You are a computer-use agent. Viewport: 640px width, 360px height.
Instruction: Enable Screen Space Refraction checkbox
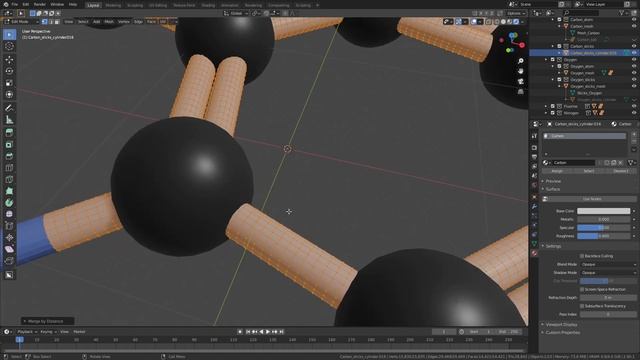tap(582, 289)
